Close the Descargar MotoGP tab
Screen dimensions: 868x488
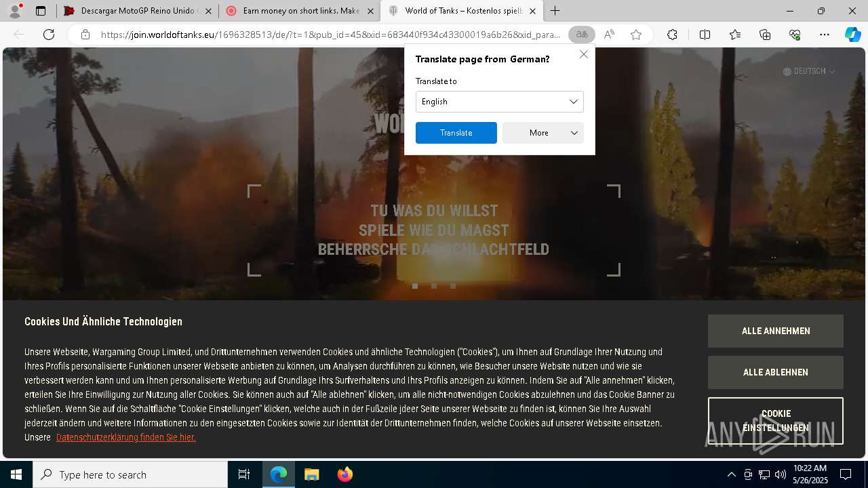click(x=208, y=11)
